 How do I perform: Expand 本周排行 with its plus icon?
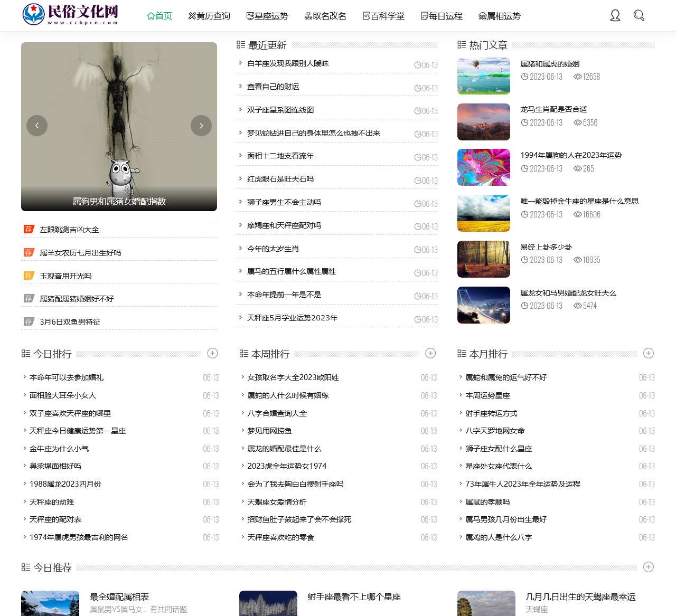click(430, 353)
